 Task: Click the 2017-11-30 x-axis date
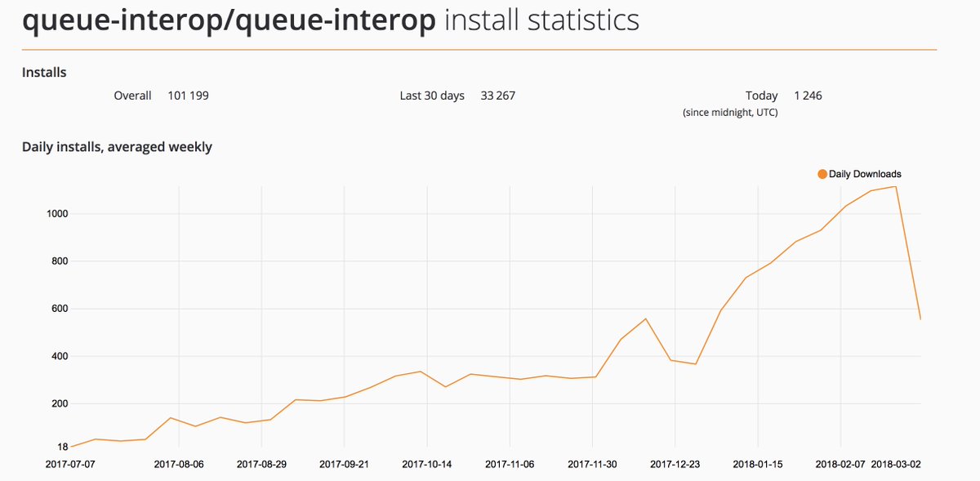click(592, 464)
